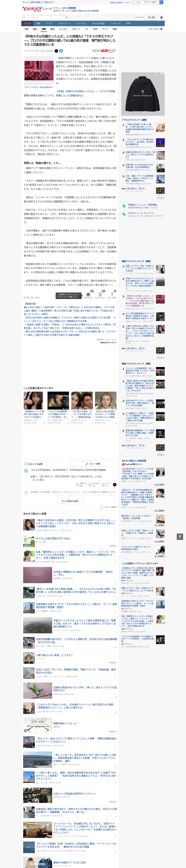The width and height of the screenshot is (186, 868).
Task: Toggle the コメント非表示 checkbox
Action: coord(102,507)
